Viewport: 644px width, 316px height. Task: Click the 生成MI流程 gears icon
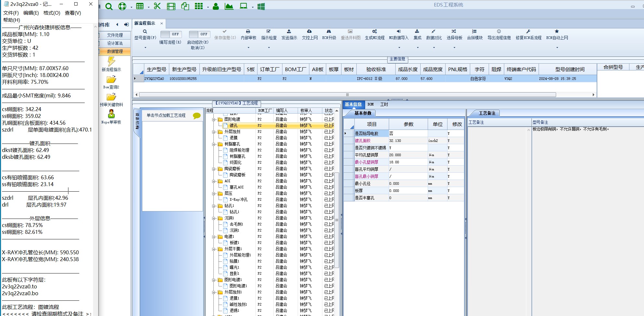click(x=375, y=32)
